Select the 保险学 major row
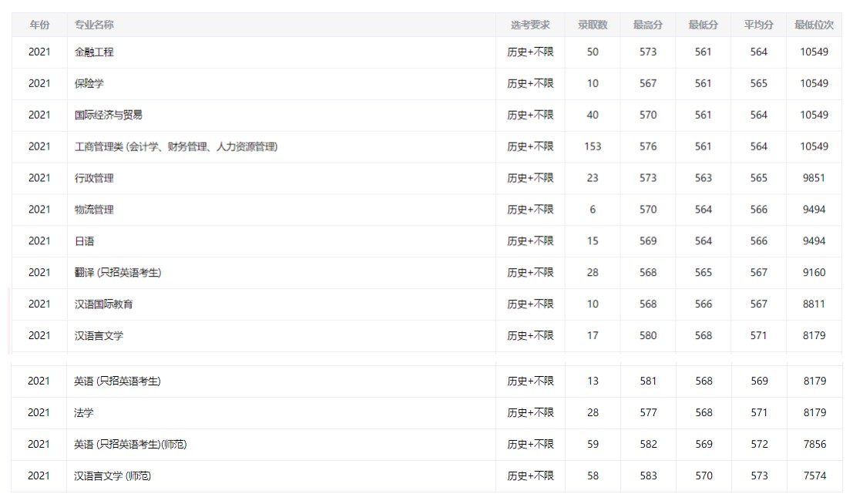853x504 pixels. [89, 83]
